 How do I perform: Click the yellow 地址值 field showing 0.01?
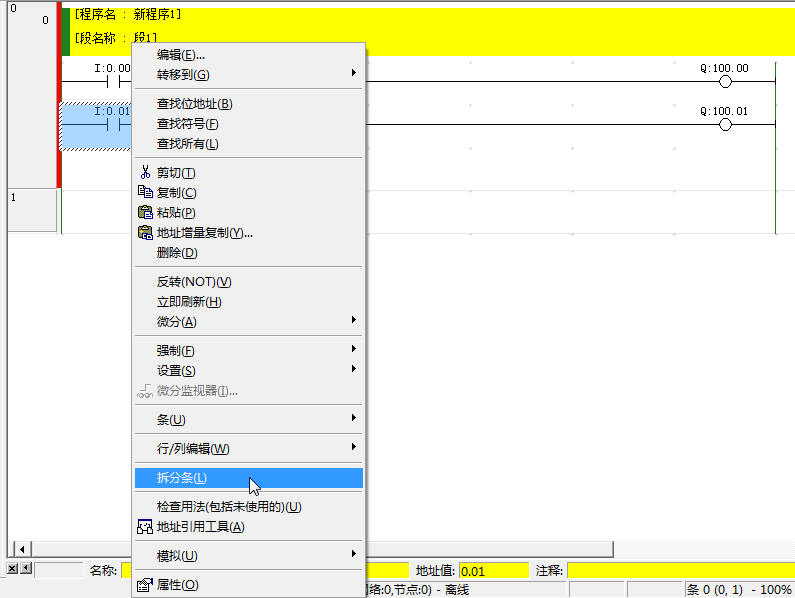[493, 570]
